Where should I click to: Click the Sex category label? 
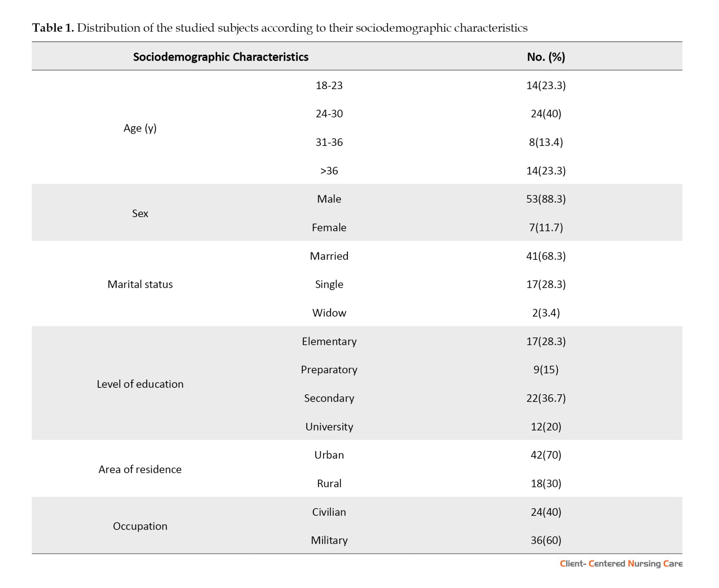140,213
